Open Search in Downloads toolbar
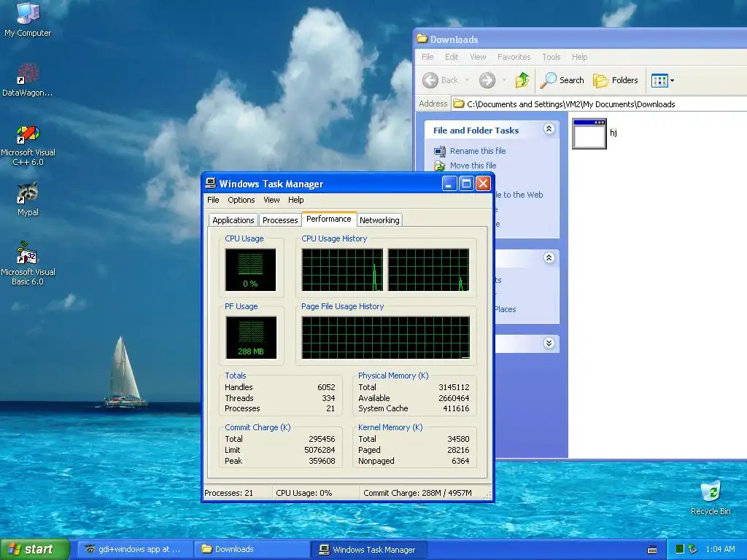This screenshot has width=747, height=560. click(x=562, y=80)
